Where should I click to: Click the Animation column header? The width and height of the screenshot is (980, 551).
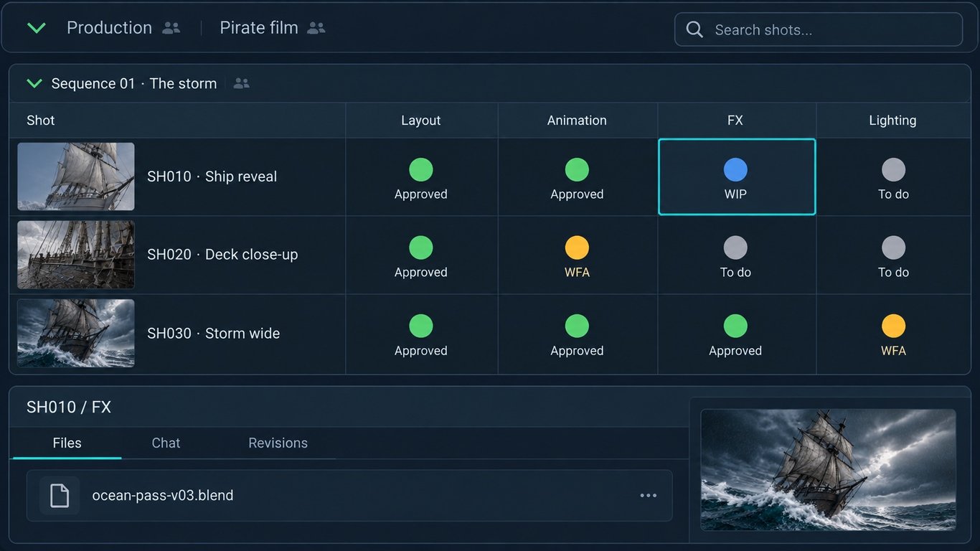[577, 121]
